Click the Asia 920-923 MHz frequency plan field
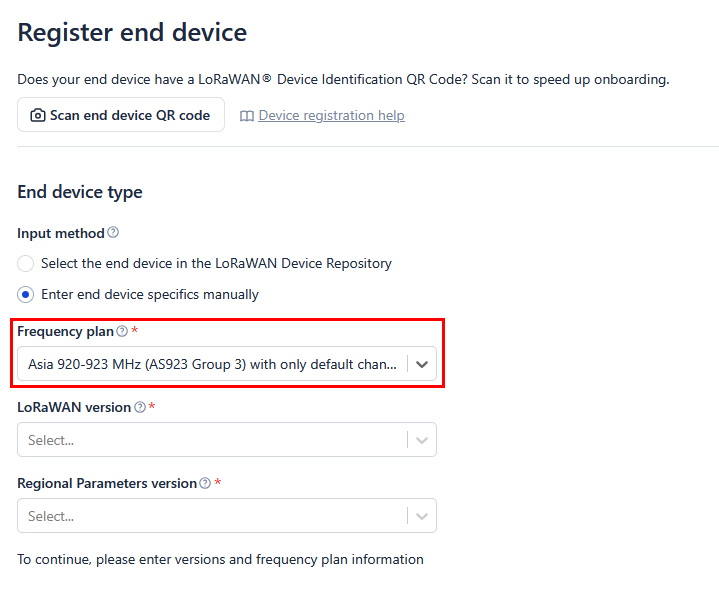 click(x=227, y=364)
